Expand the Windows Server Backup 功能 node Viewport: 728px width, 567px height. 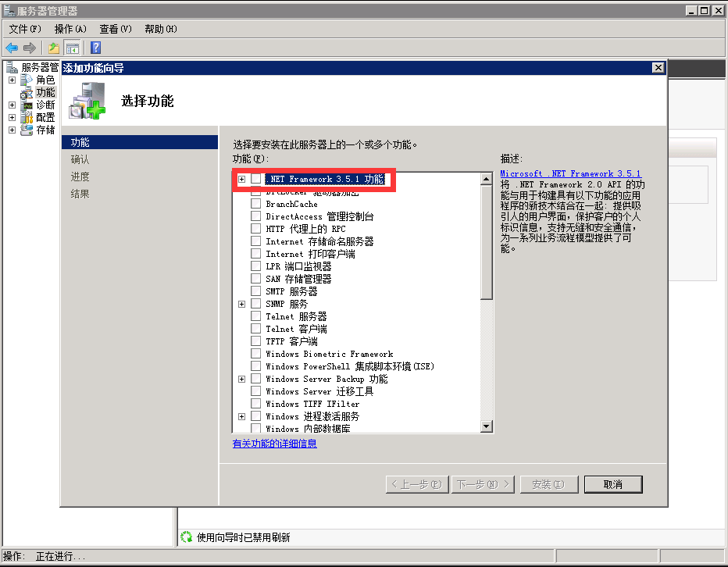coord(241,379)
